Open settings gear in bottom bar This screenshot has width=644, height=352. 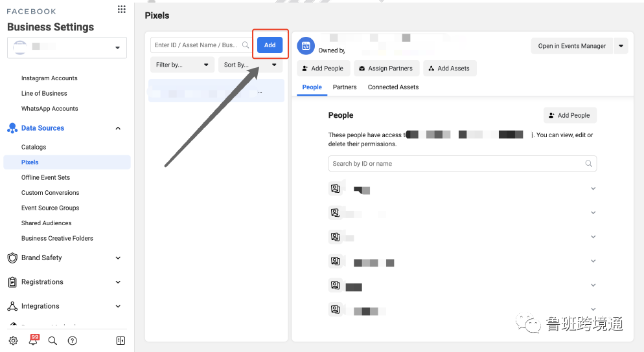pos(13,340)
